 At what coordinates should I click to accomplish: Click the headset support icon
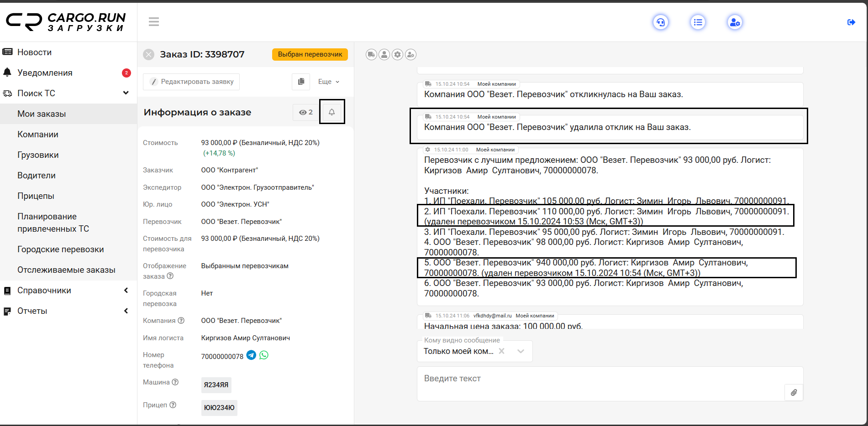[x=660, y=22]
